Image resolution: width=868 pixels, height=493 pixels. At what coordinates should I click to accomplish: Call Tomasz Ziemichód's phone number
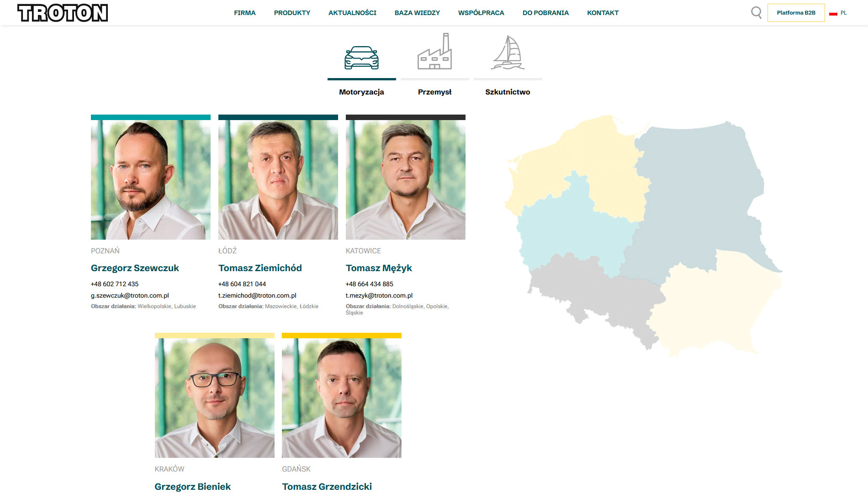pos(242,284)
